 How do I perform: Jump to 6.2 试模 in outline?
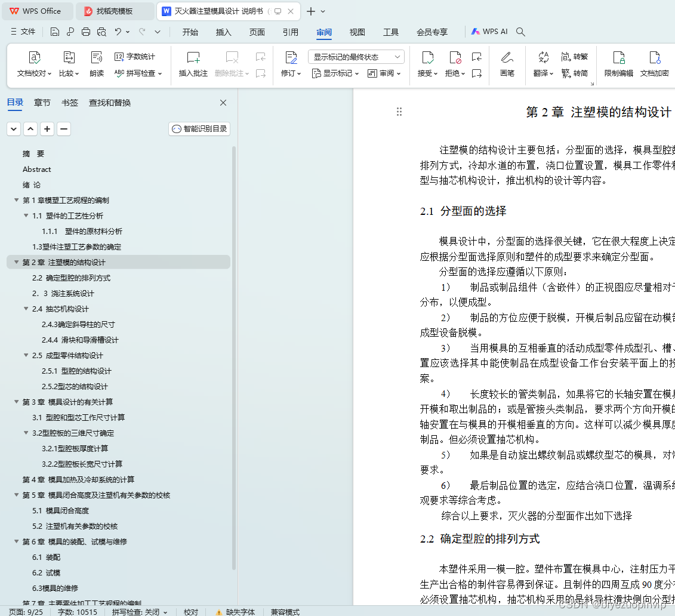pos(47,572)
